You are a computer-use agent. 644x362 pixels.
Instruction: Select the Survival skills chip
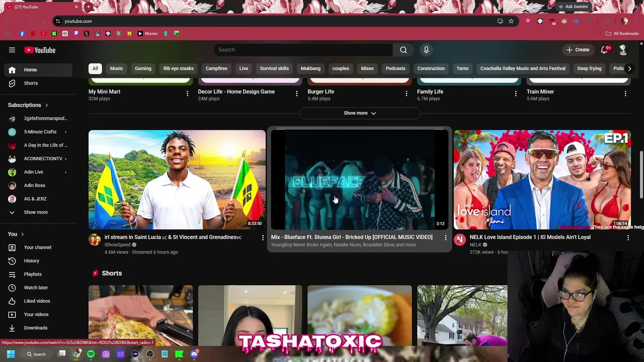[x=274, y=68]
